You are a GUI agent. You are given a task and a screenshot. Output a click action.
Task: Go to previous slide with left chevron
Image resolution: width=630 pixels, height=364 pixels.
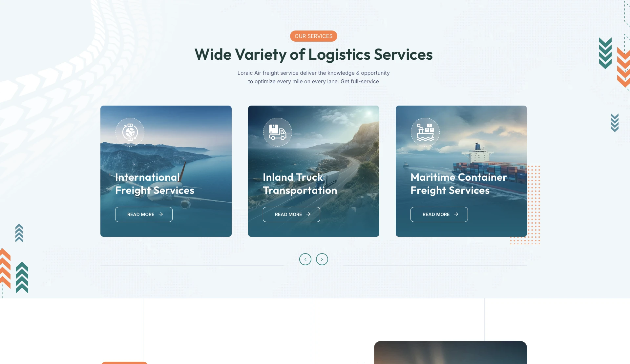(x=305, y=259)
